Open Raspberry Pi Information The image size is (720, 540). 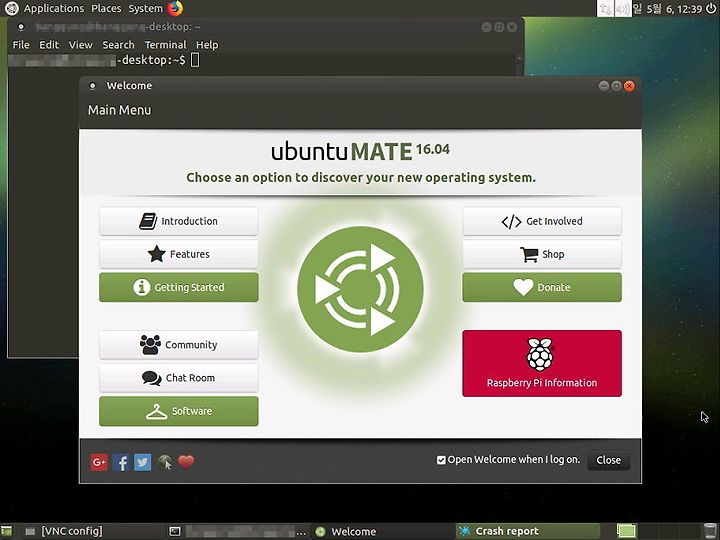pyautogui.click(x=542, y=363)
